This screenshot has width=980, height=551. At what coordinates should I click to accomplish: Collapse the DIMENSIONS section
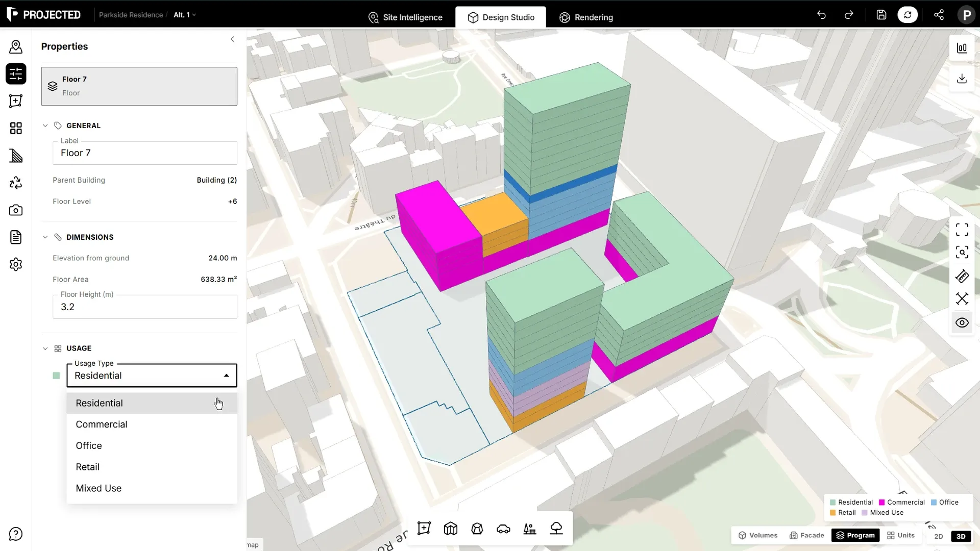45,237
